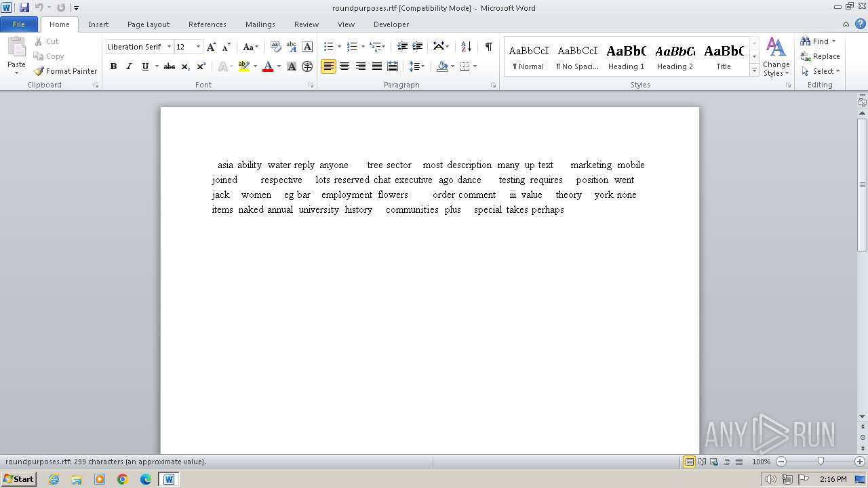
Task: Zoom in with the plus button
Action: coord(860,462)
